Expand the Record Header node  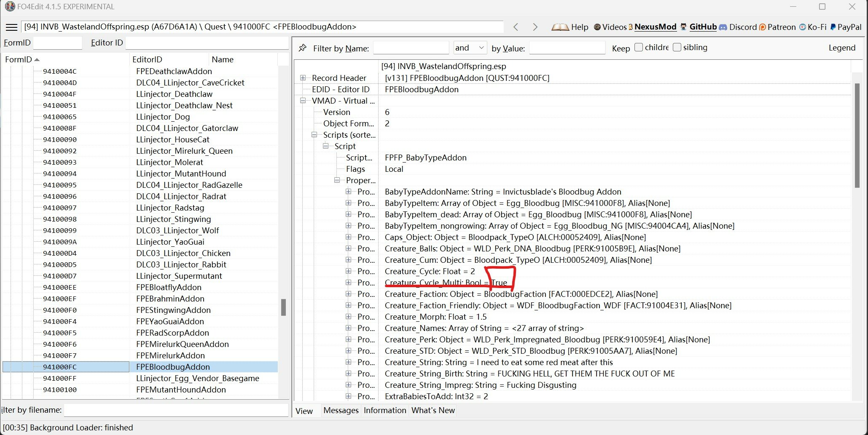[x=302, y=78]
